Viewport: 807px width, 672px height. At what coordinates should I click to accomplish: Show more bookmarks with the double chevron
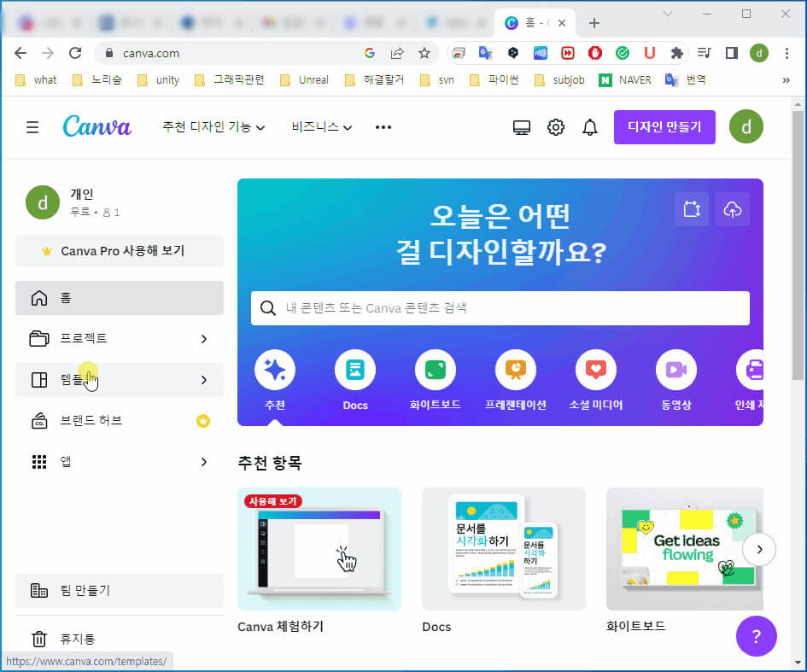tap(786, 79)
